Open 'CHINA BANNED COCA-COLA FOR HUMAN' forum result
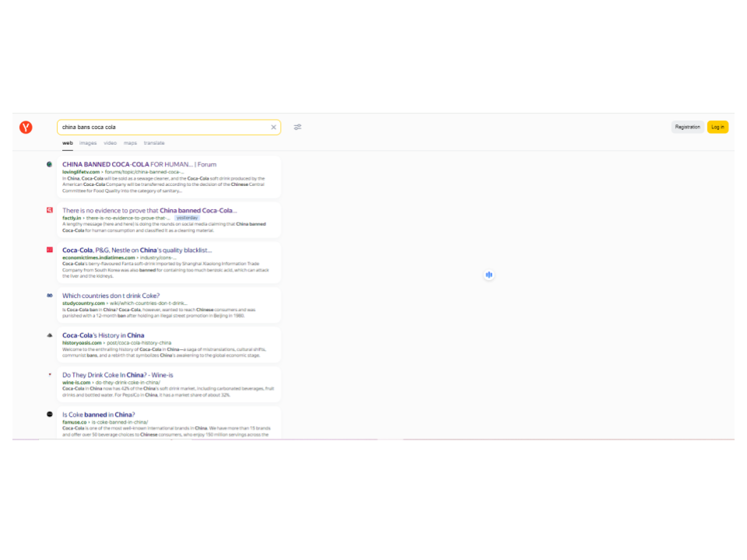Screen dimensions: 747x560 [139, 165]
